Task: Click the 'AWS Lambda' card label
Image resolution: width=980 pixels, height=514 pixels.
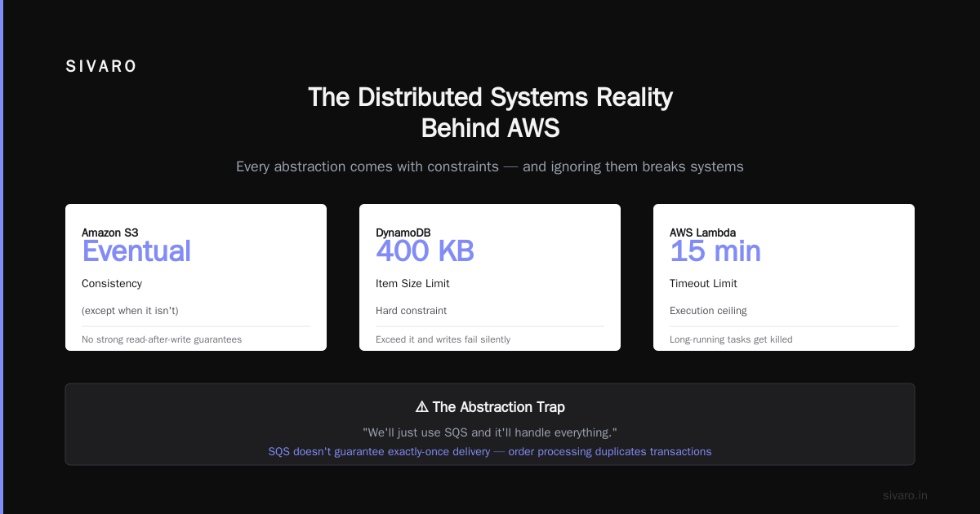Action: [702, 233]
